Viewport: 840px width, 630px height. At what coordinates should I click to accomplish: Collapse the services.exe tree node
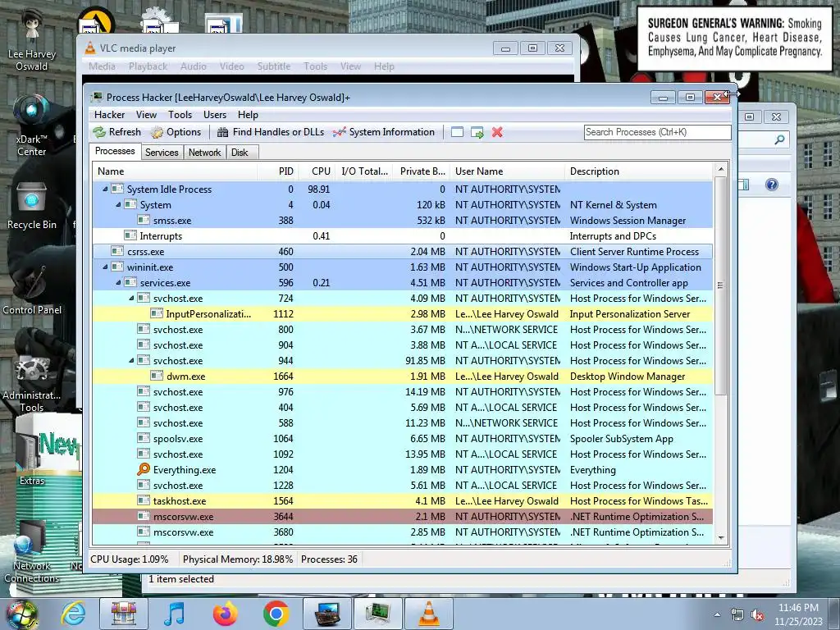(118, 282)
